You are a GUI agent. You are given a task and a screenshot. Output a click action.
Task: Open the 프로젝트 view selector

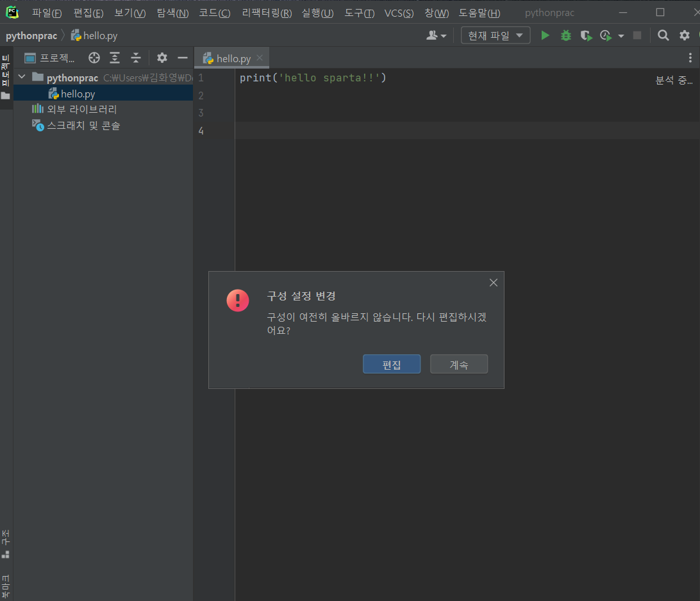click(x=50, y=58)
